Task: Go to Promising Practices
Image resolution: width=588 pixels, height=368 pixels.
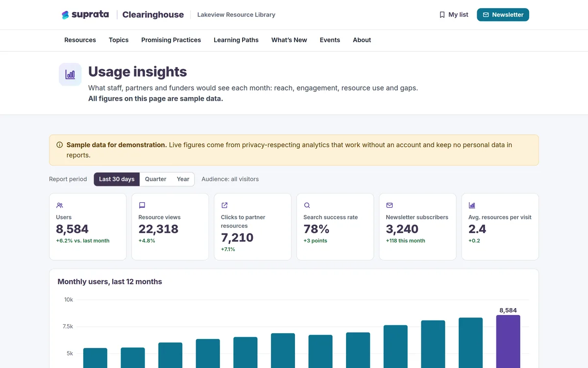Action: 171,40
